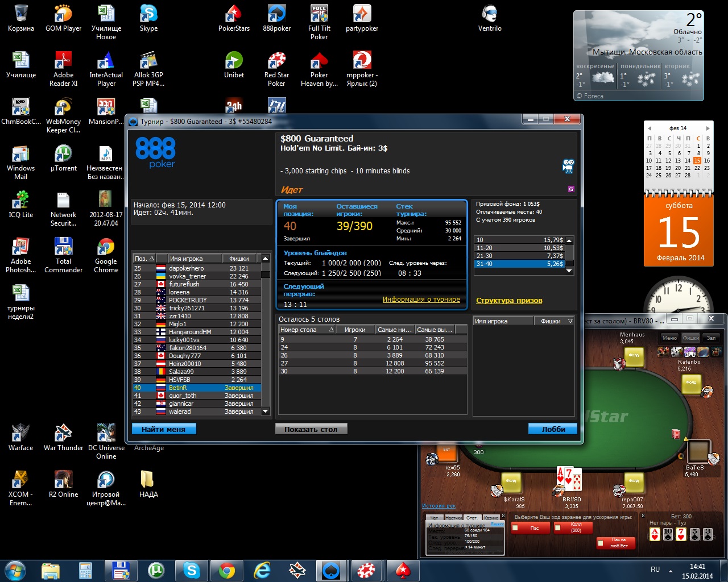
Task: Open PokerStars from the desktop shortcut
Action: click(234, 18)
